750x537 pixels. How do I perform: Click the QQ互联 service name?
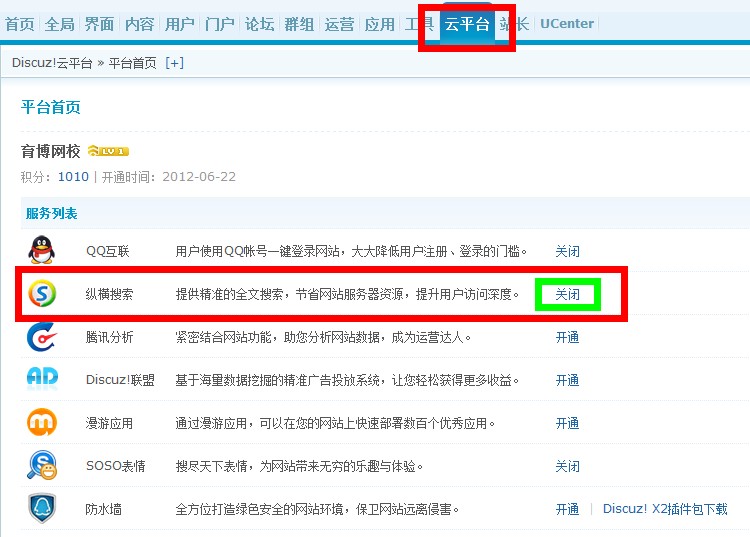(x=108, y=251)
